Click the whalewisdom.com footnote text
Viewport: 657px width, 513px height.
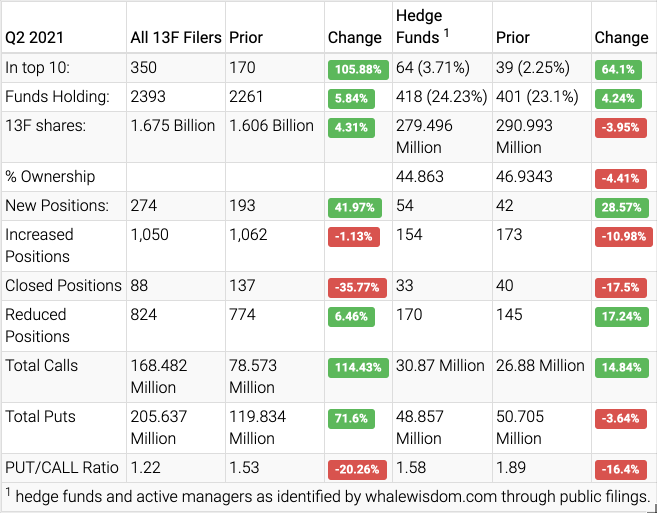(x=329, y=496)
